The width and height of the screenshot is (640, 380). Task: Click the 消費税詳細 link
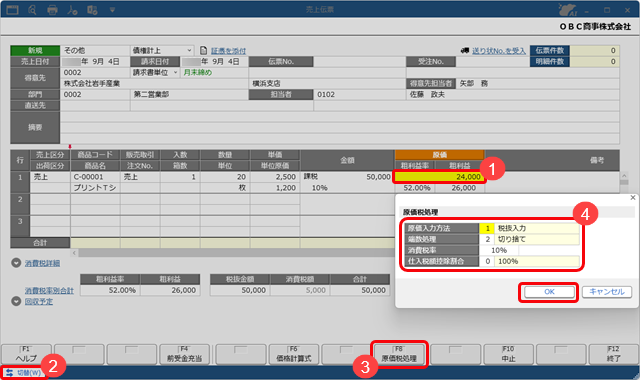tap(42, 263)
